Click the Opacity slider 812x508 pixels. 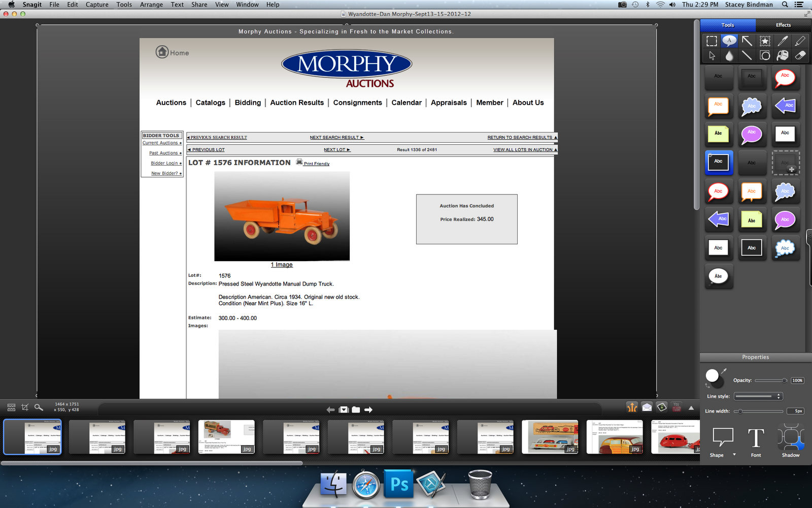[x=771, y=380]
